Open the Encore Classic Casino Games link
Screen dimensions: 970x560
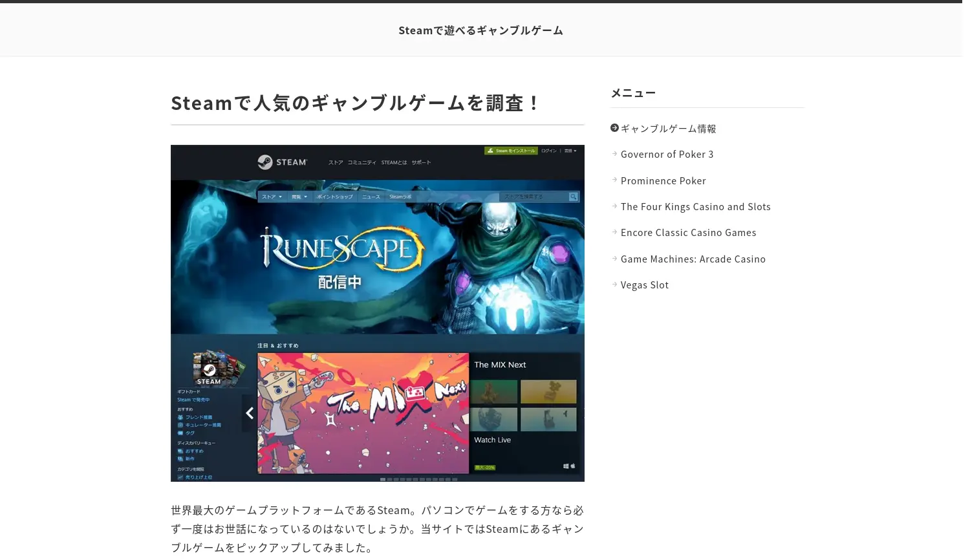pos(688,233)
